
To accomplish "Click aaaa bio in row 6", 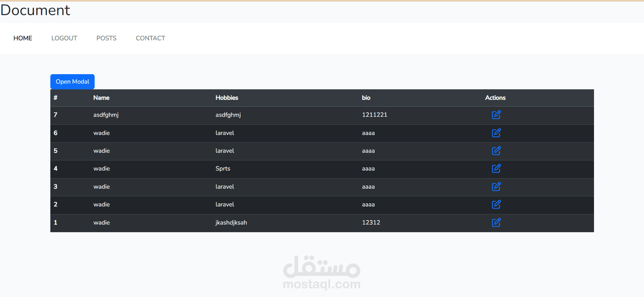I will [x=368, y=133].
